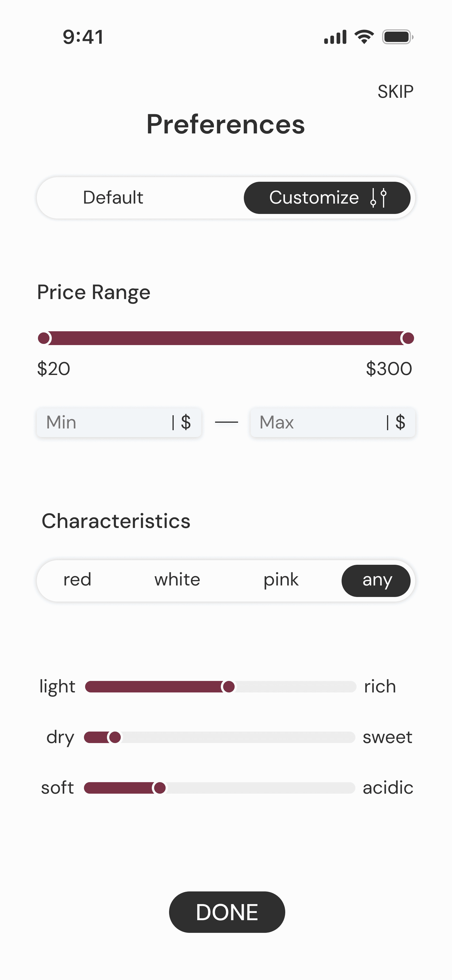The image size is (452, 980).
Task: Focus the Min price input field
Action: coord(119,422)
